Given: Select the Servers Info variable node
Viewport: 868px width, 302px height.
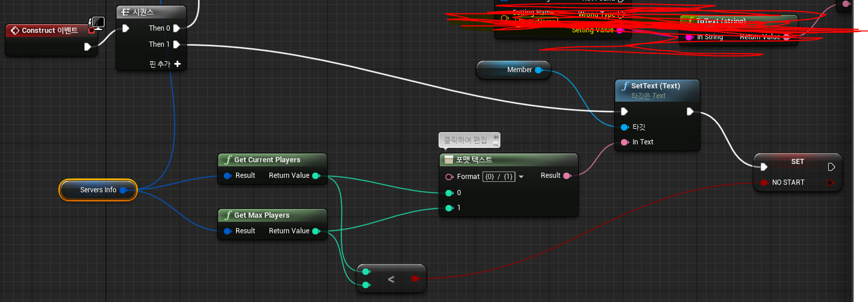Looking at the screenshot, I should click(x=98, y=190).
